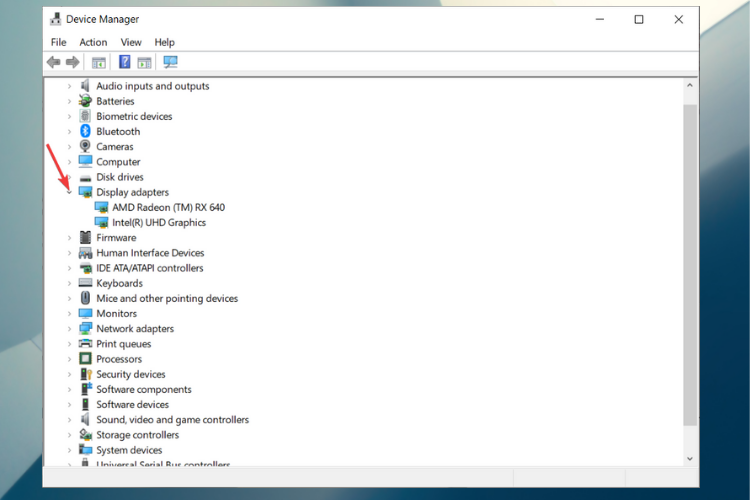Minimize the Device Manager window
The height and width of the screenshot is (500, 750).
point(600,19)
